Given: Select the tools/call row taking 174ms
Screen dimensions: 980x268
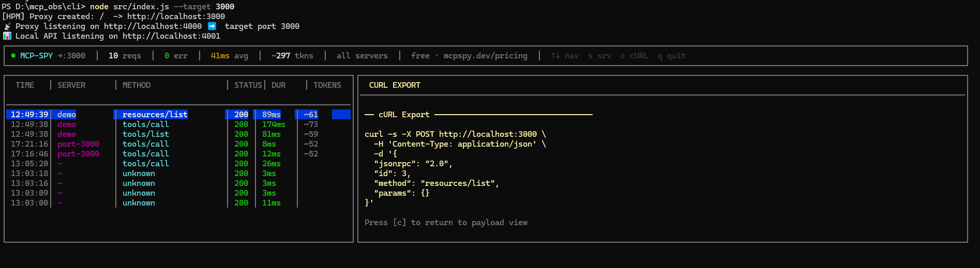Looking at the screenshot, I should click(x=178, y=124).
